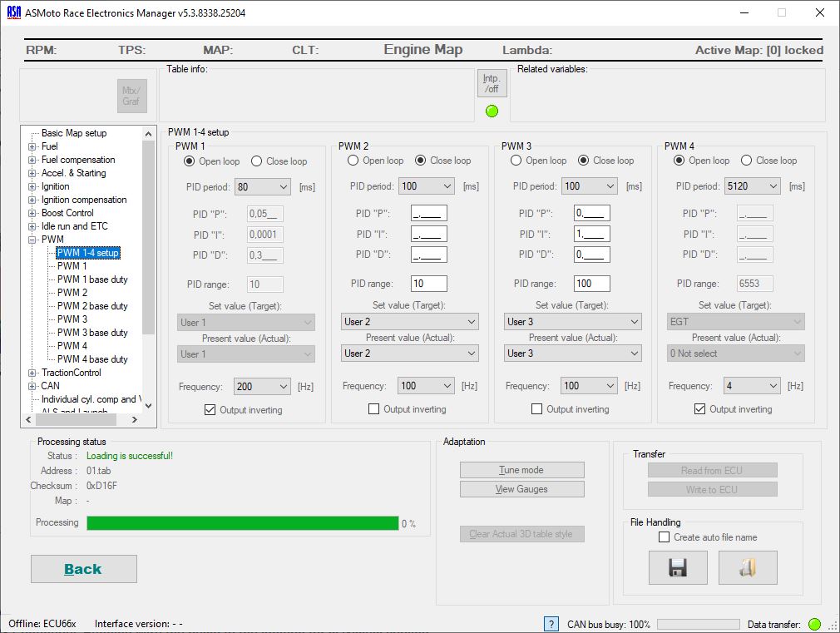The image size is (840, 633).
Task: Click the Intp./off button
Action: pos(492,83)
